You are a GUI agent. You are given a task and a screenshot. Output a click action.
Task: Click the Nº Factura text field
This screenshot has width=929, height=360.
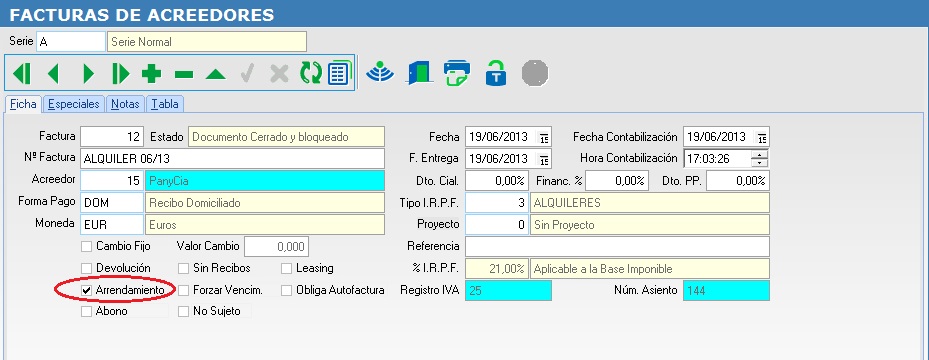232,158
